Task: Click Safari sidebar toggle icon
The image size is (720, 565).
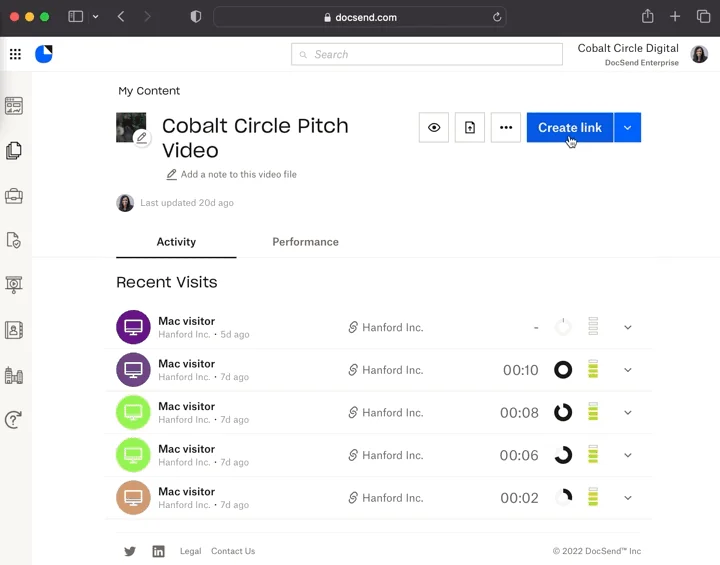Action: click(76, 17)
